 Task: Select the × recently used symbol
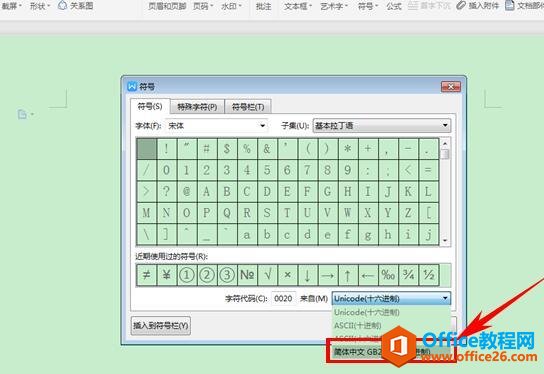tap(287, 275)
